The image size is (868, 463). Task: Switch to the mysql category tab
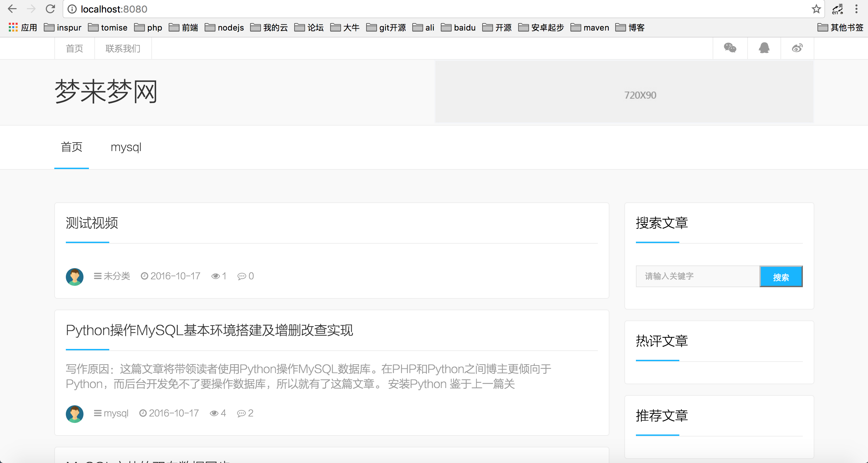pos(126,147)
